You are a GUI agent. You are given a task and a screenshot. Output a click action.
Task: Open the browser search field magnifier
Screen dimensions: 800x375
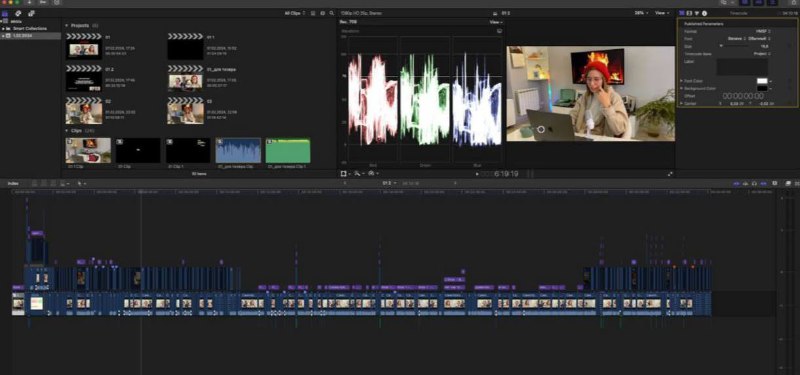click(x=332, y=13)
